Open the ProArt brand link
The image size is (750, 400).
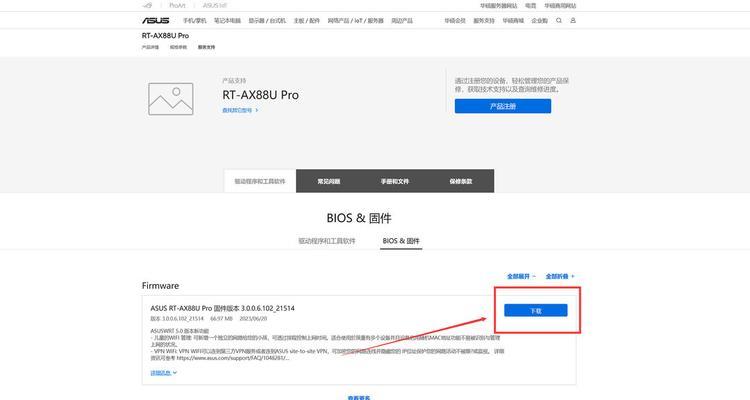pos(177,6)
